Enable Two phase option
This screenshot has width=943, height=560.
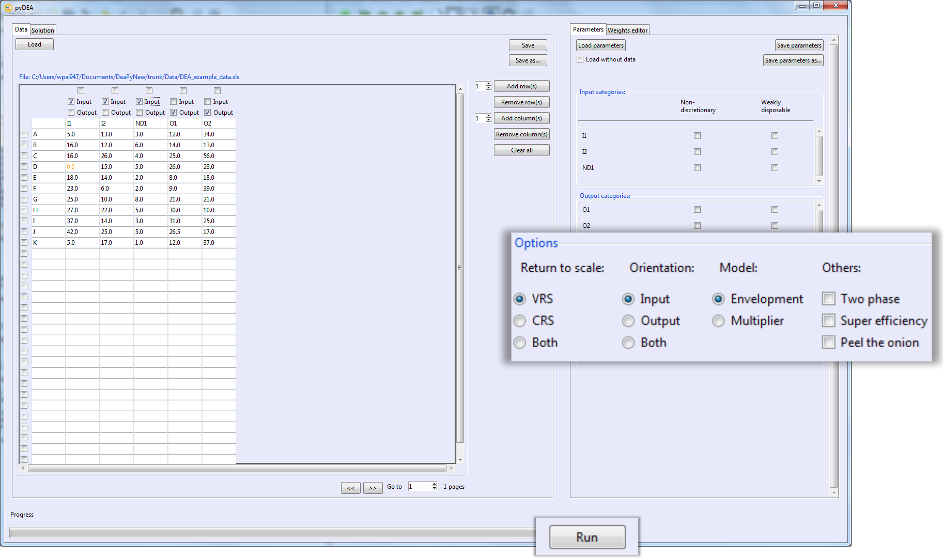pyautogui.click(x=829, y=299)
